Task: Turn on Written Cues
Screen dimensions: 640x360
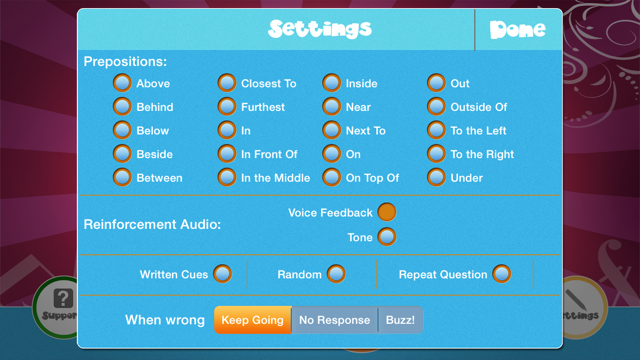Action: 222,274
